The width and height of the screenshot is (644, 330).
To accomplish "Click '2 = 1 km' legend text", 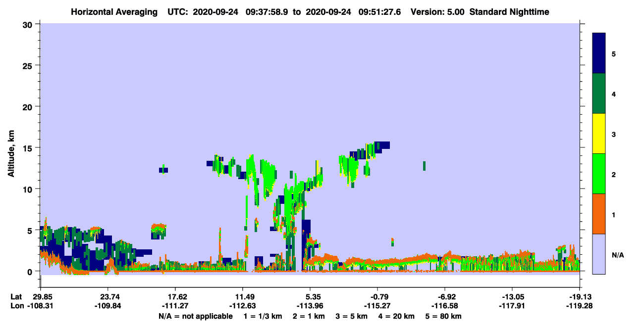I will 309,316.
